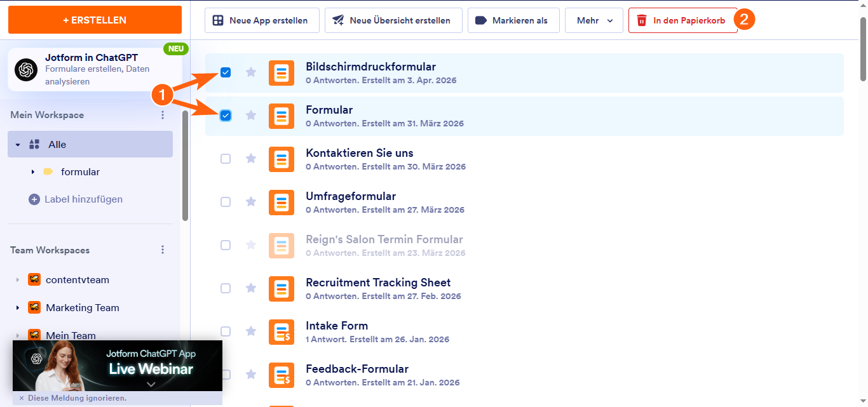Uncheck the Bildschirmdruckformular checkbox

pyautogui.click(x=226, y=72)
